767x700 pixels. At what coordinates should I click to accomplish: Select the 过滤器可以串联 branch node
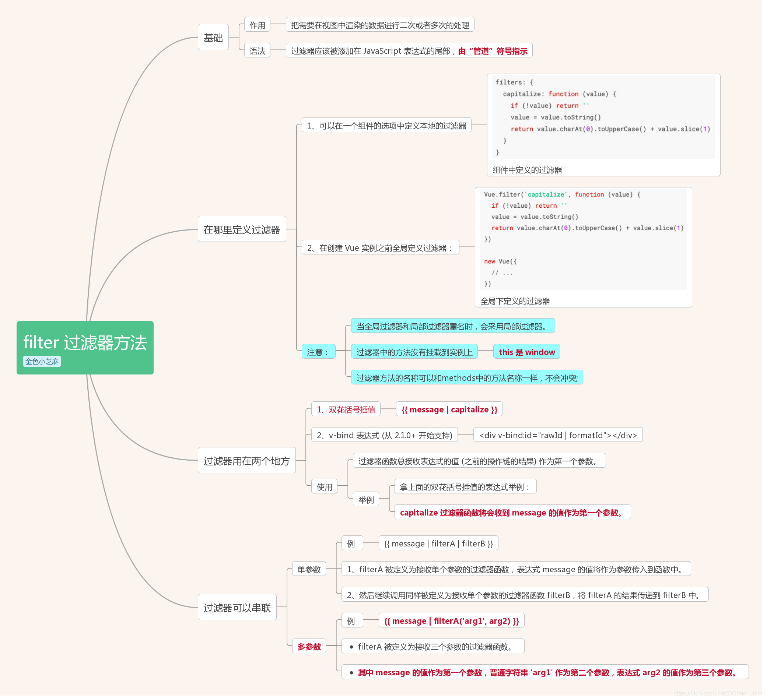(237, 608)
